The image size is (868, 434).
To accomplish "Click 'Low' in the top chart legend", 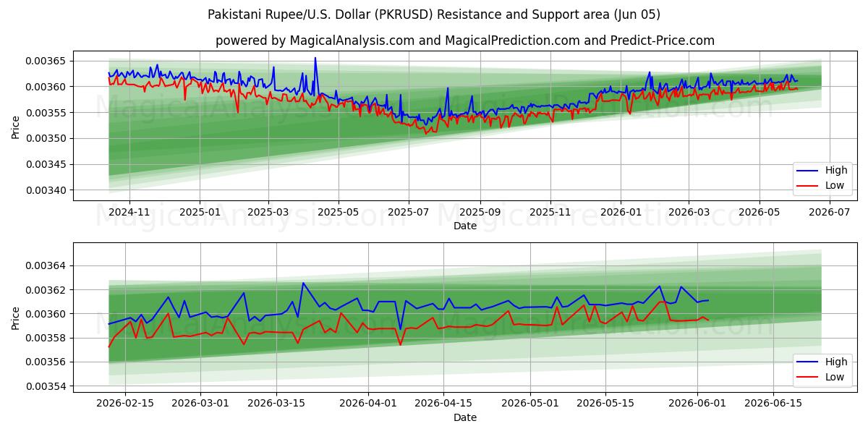I will [835, 186].
